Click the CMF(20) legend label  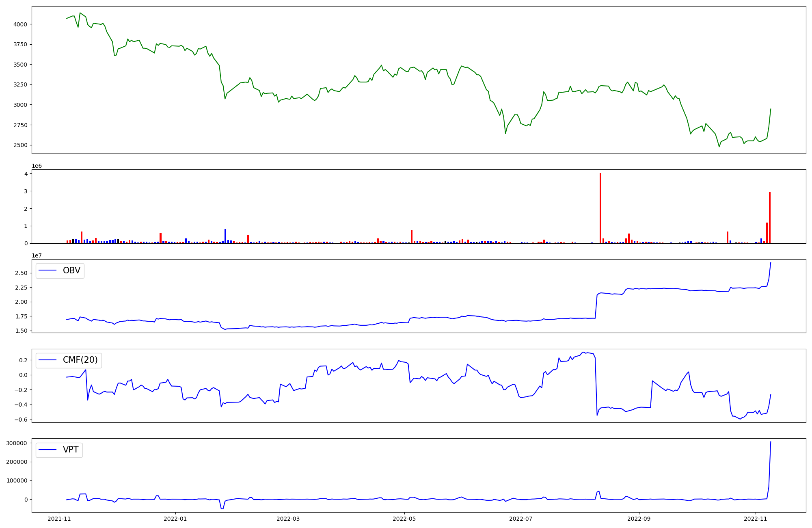click(x=80, y=360)
